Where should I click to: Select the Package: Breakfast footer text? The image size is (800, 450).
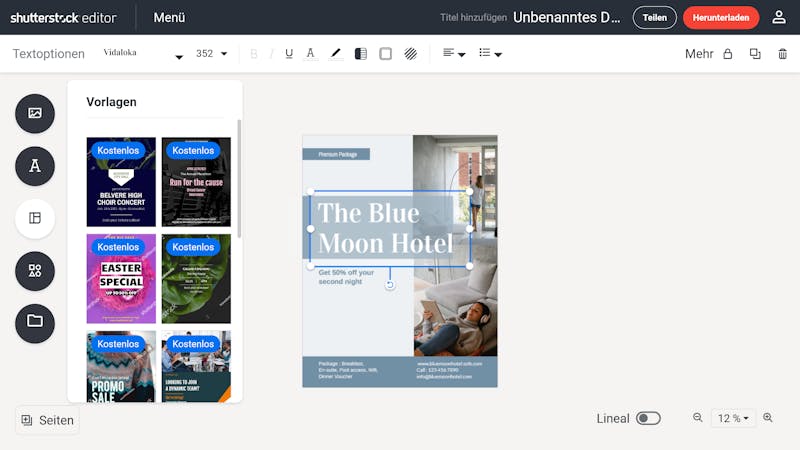(x=348, y=370)
